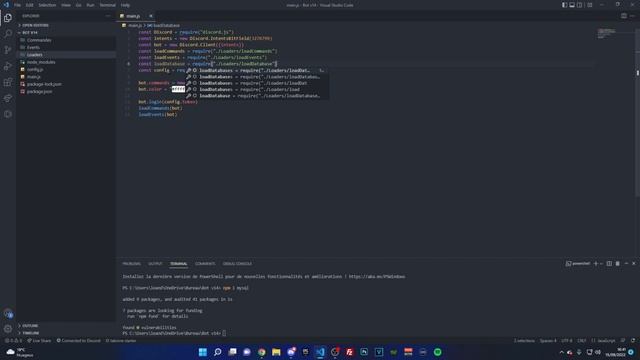This screenshot has width=640, height=360.
Task: Toggle the bottom panel visibility
Action: coord(572,5)
